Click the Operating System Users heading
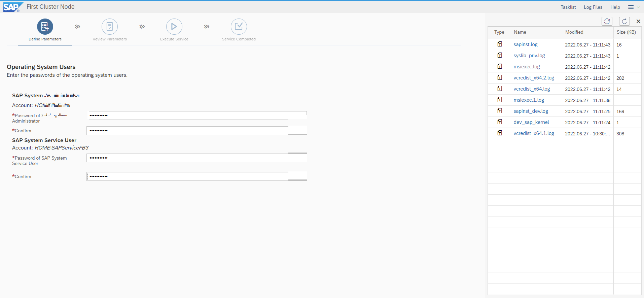This screenshot has height=298, width=644. pyautogui.click(x=41, y=67)
